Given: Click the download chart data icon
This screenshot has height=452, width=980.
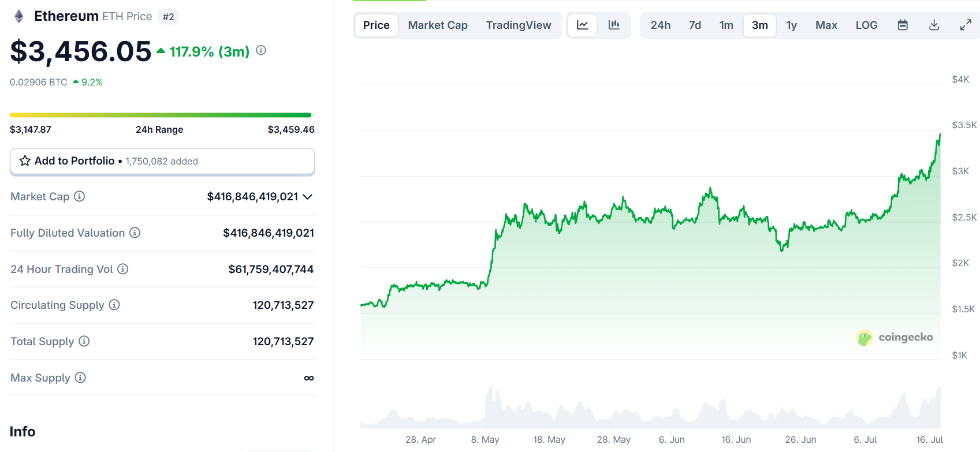Looking at the screenshot, I should click(934, 25).
